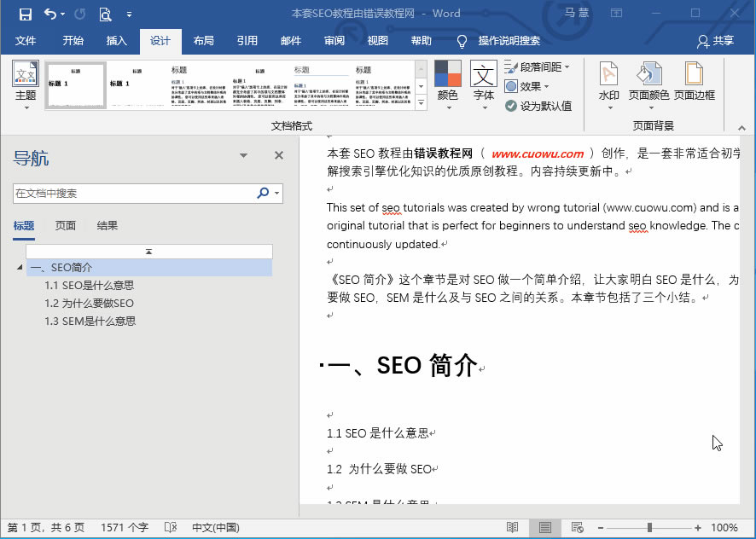The image size is (756, 539).
Task: Switch to the 开始 tab
Action: point(73,40)
